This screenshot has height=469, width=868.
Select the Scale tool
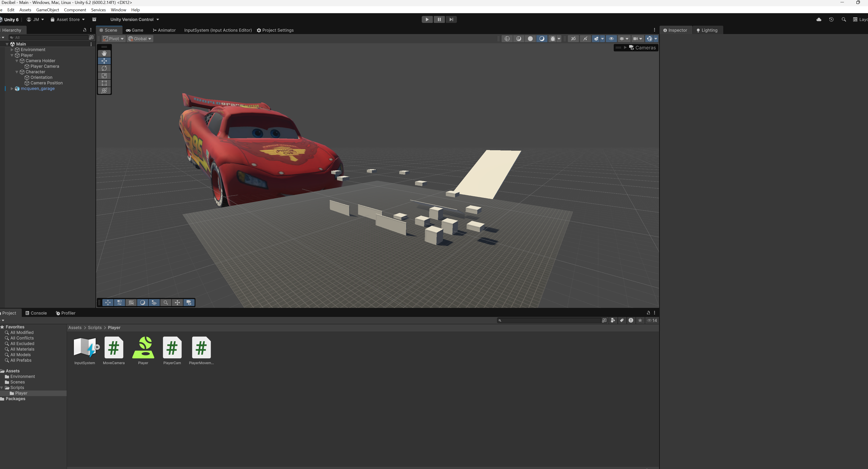click(x=104, y=76)
